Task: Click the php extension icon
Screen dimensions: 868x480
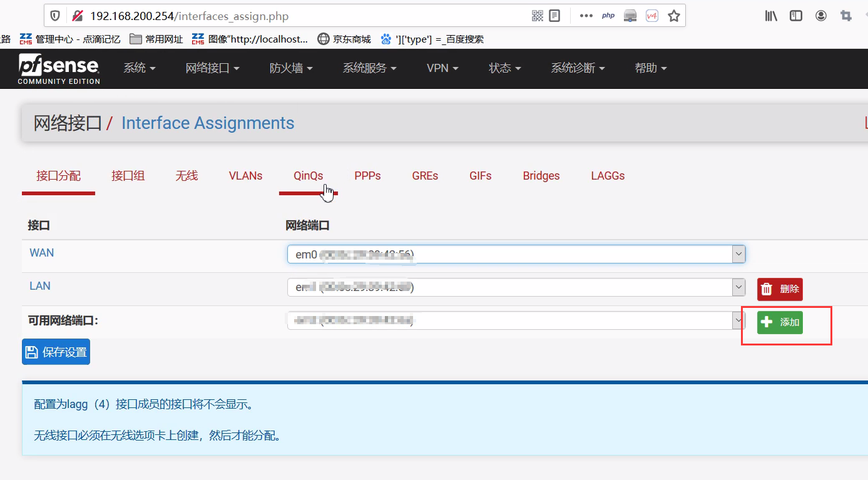Action: [608, 16]
